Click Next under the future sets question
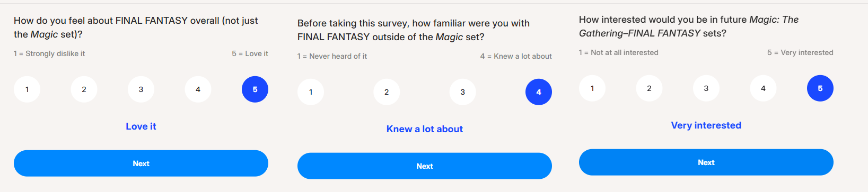Screen dimensions: 868x192 pos(706,162)
